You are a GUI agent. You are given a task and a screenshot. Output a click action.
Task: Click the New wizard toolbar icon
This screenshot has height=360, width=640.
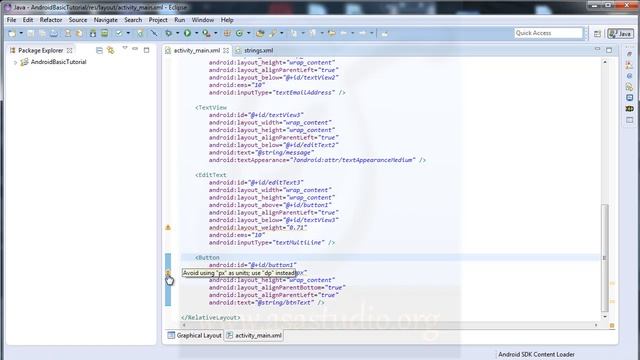[x=12, y=33]
